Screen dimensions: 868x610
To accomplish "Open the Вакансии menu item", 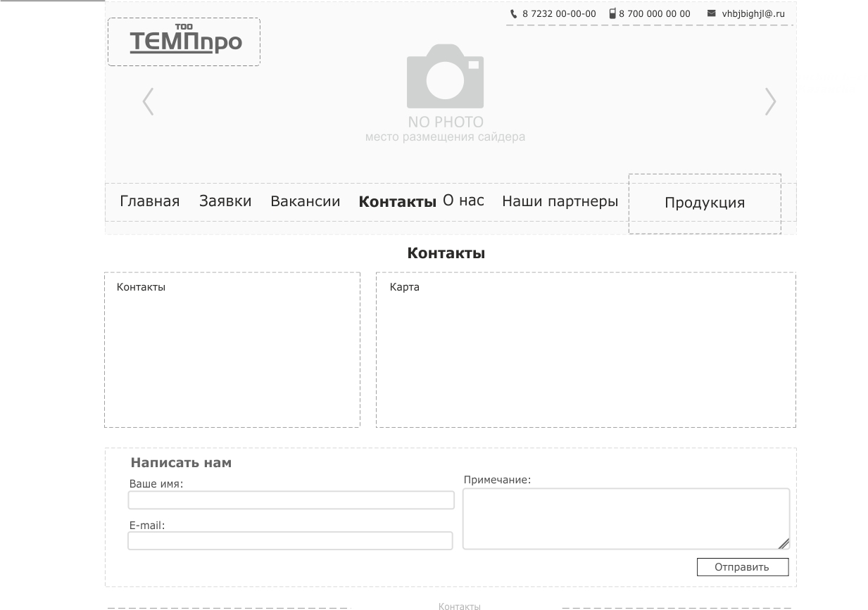I will point(305,201).
